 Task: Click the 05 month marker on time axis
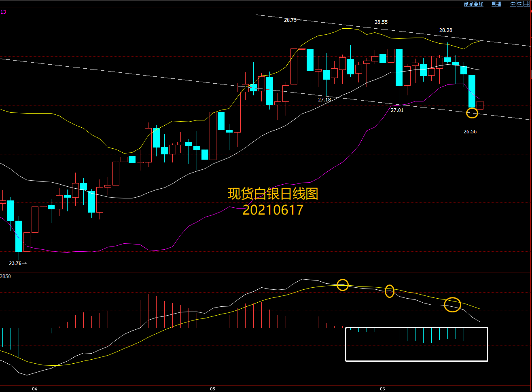(x=213, y=389)
